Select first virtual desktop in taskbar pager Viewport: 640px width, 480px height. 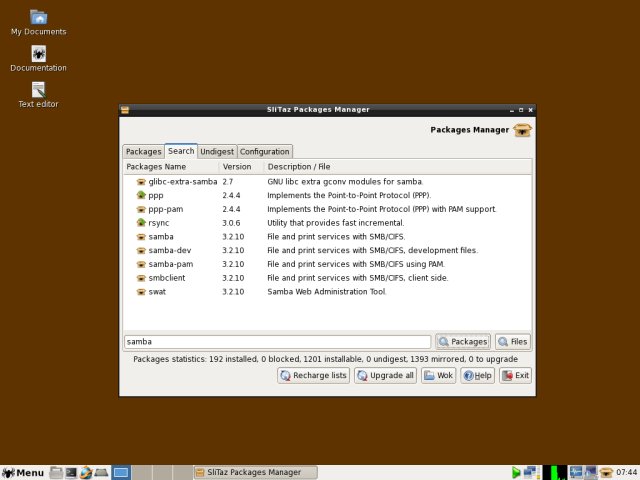pos(121,473)
